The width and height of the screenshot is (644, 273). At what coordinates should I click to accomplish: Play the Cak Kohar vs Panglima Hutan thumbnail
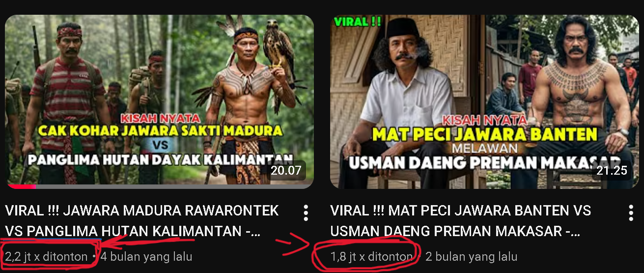click(x=159, y=102)
